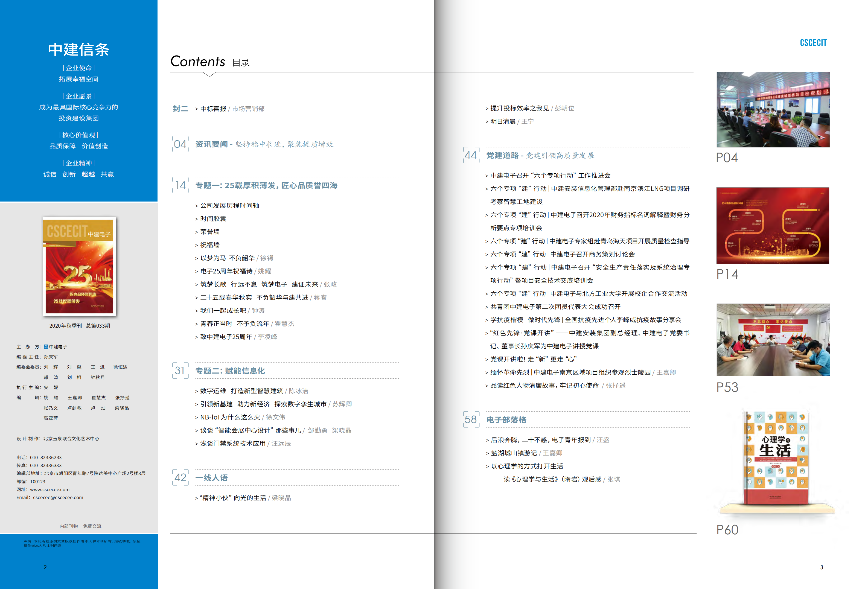This screenshot has height=589, width=868.
Task: Click the 核心价值观 heading
Action: (79, 135)
